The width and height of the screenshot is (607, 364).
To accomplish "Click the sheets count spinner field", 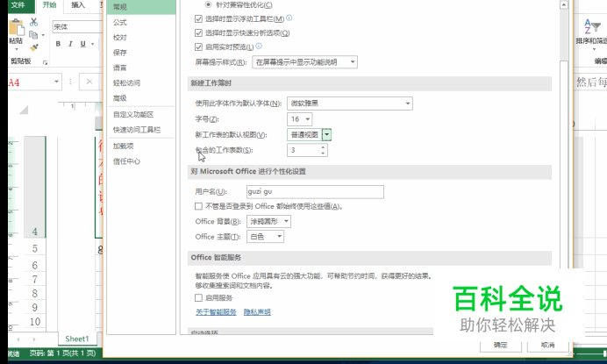I will point(307,150).
